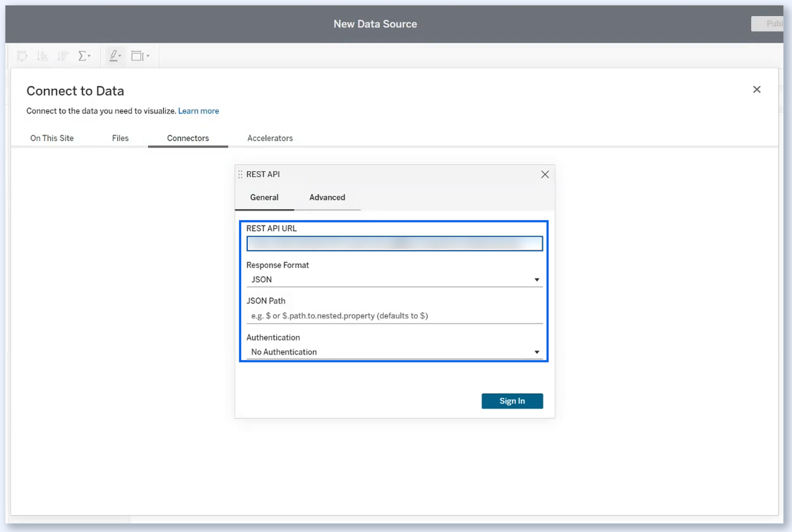Screen dimensions: 792x532
Task: Click the New Data Source title
Action: (375, 24)
